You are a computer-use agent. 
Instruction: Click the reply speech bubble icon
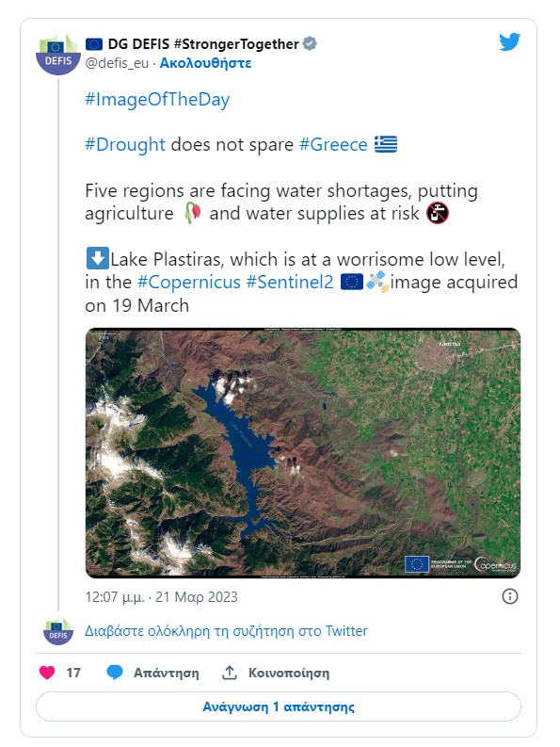click(115, 673)
